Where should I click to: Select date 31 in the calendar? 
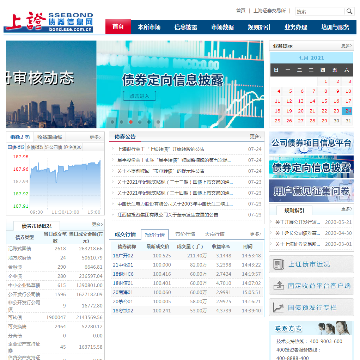[348, 120]
